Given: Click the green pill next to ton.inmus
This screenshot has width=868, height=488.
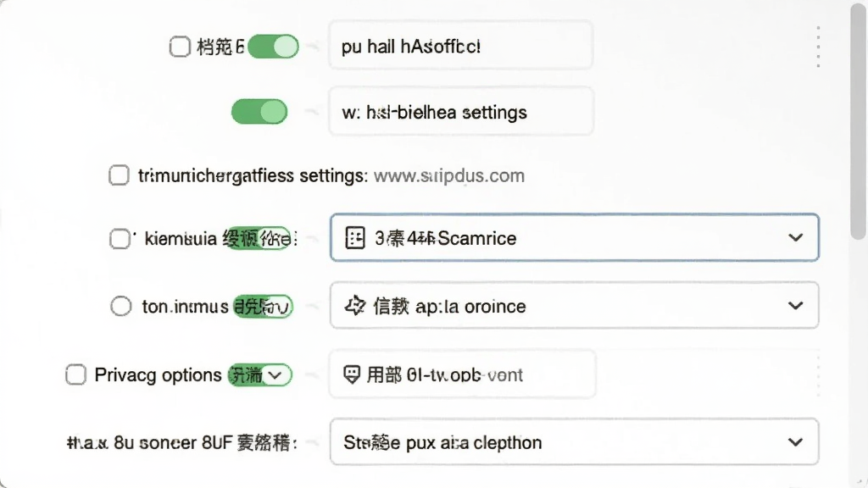Looking at the screenshot, I should click(x=263, y=306).
